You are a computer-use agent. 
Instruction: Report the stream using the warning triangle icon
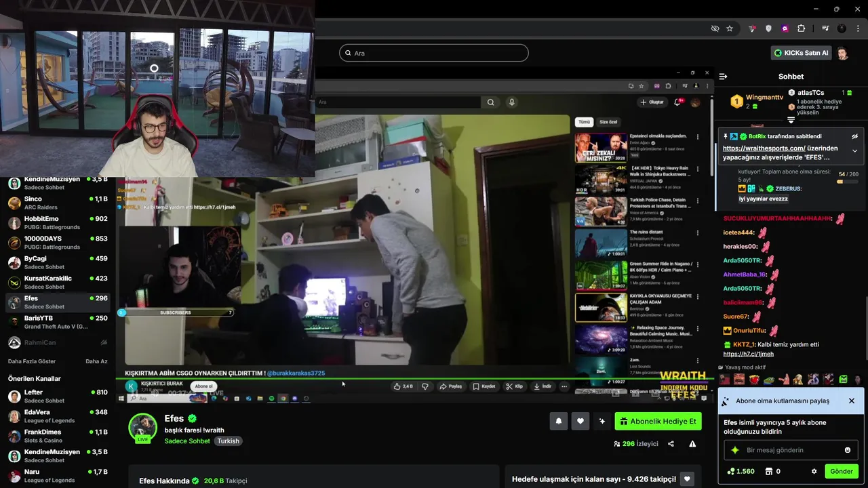692,444
